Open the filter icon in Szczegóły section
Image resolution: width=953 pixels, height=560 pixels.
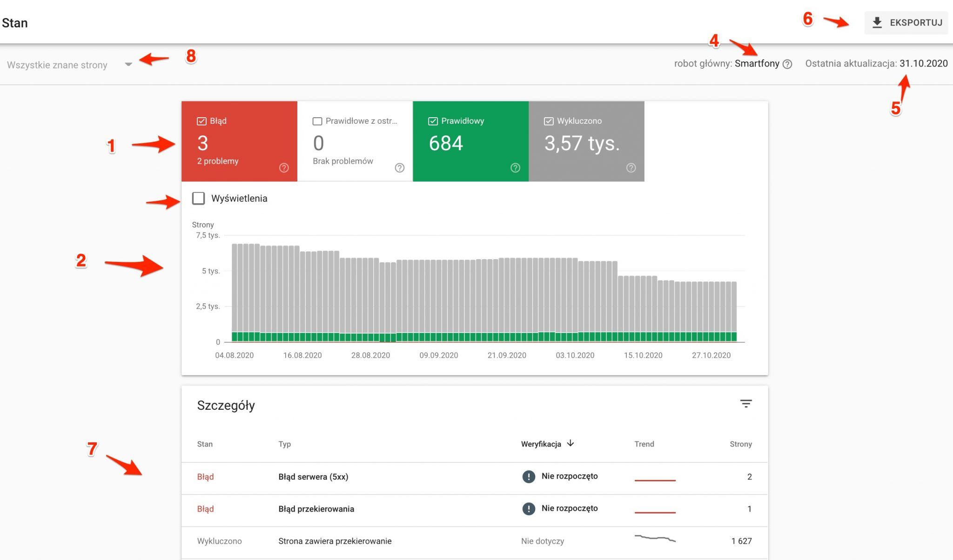pos(746,404)
